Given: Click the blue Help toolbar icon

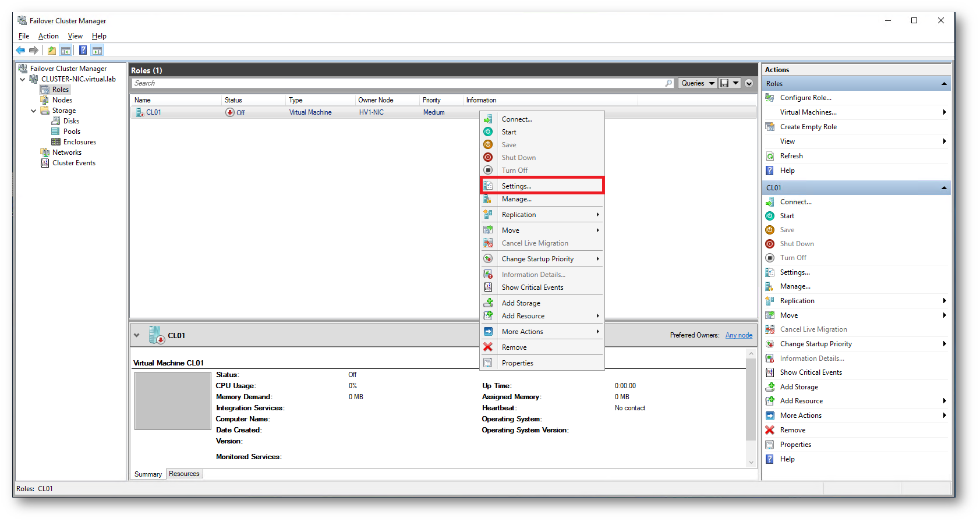Looking at the screenshot, I should point(83,51).
